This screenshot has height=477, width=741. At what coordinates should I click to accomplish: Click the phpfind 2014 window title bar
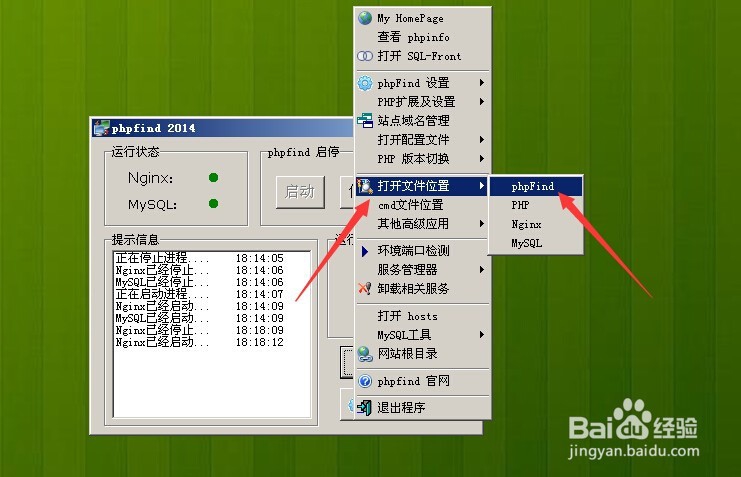point(223,128)
